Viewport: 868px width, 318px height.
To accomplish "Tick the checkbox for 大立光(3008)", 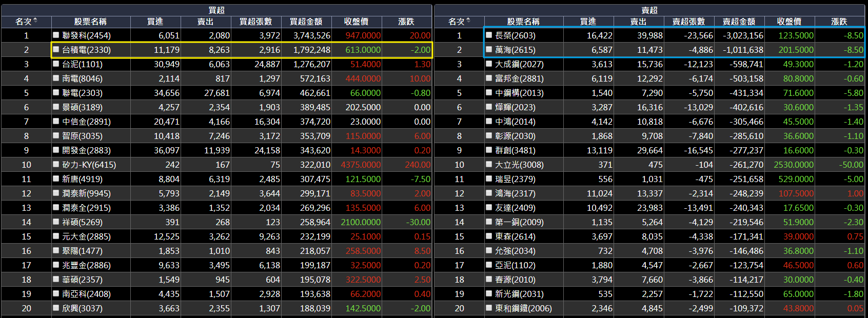I will pos(489,164).
